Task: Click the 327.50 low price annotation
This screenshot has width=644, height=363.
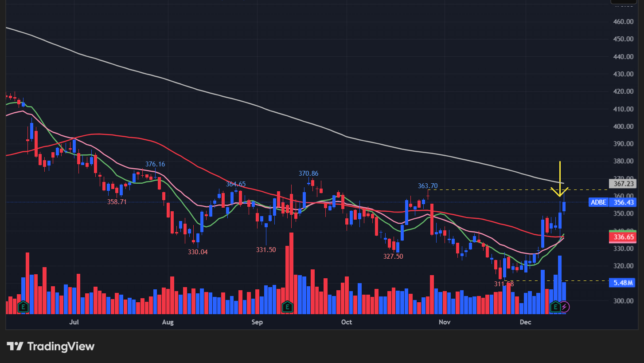Action: pyautogui.click(x=393, y=256)
